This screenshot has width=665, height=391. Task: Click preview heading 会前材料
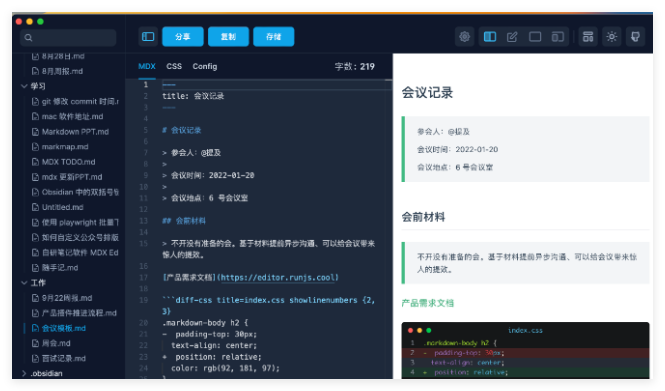(x=423, y=217)
